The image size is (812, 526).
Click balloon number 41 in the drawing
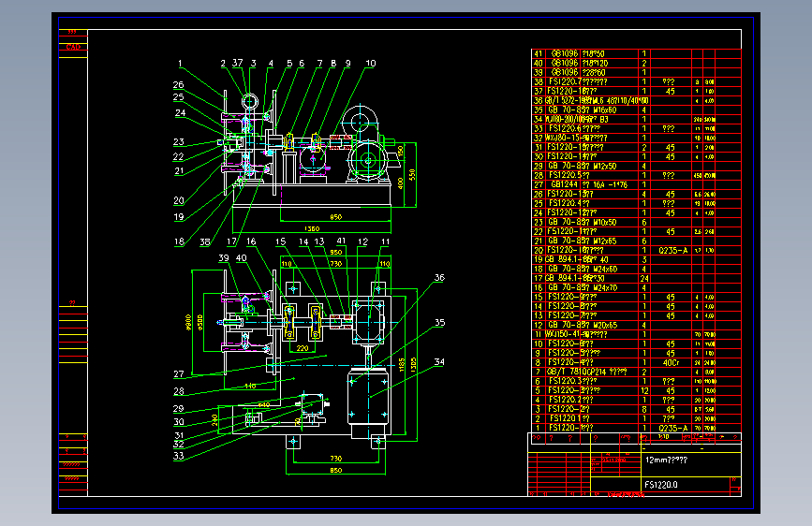coord(341,241)
